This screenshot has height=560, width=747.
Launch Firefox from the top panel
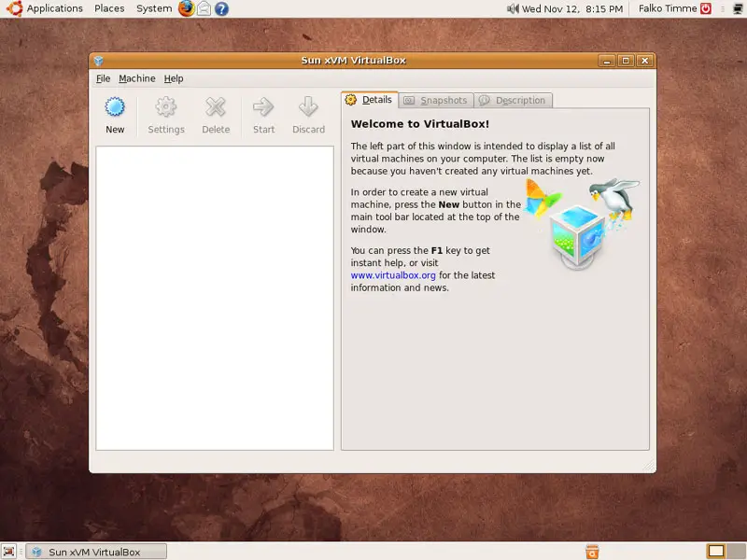coord(186,8)
